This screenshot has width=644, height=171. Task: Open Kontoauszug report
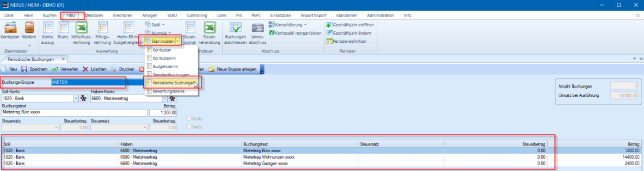pos(48,33)
